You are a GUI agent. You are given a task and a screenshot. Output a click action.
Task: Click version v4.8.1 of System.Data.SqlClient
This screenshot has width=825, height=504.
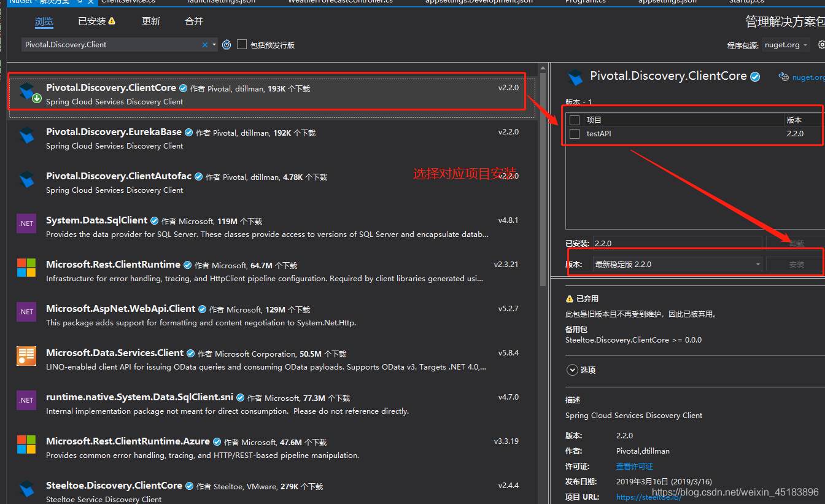pyautogui.click(x=508, y=220)
